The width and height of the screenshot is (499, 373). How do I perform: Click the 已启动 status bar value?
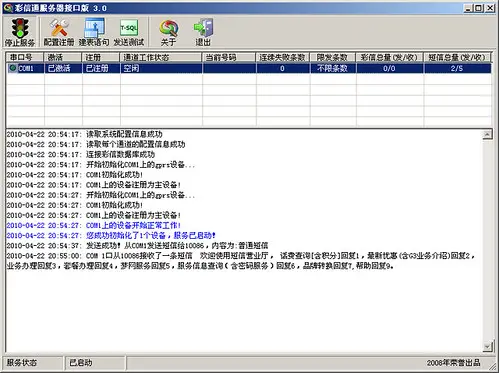[x=81, y=363]
